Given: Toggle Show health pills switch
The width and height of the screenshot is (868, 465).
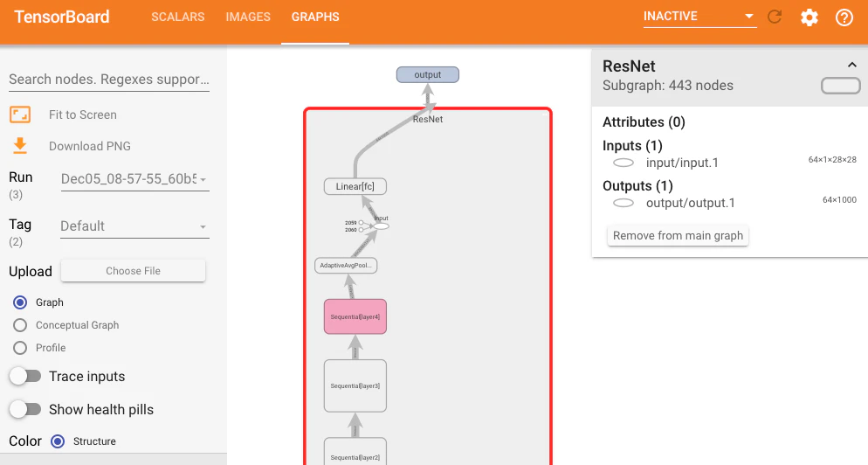Looking at the screenshot, I should click(x=25, y=410).
